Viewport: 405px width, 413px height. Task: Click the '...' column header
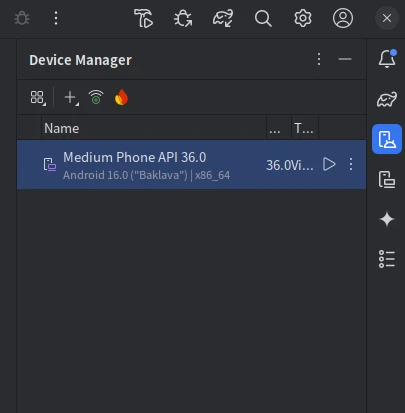pyautogui.click(x=279, y=128)
